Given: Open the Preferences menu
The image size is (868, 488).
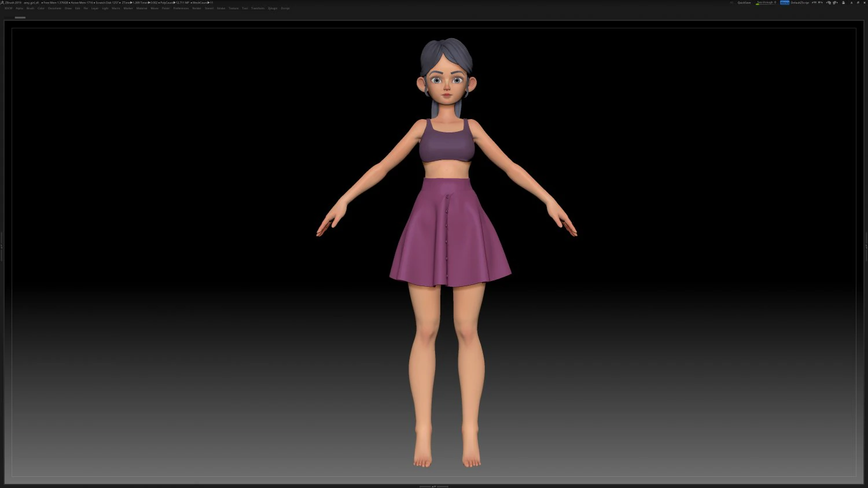Looking at the screenshot, I should point(181,8).
